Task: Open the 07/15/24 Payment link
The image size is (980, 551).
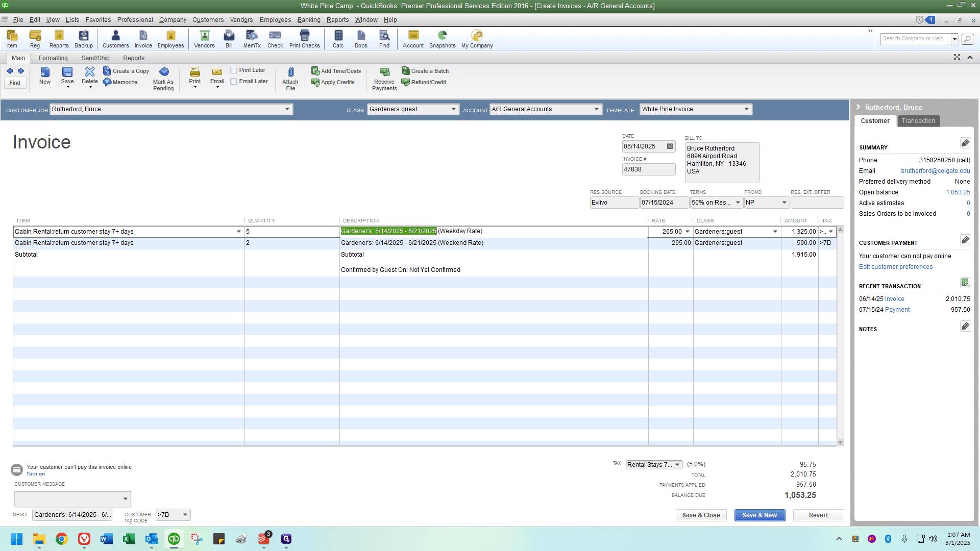Action: [x=897, y=310]
